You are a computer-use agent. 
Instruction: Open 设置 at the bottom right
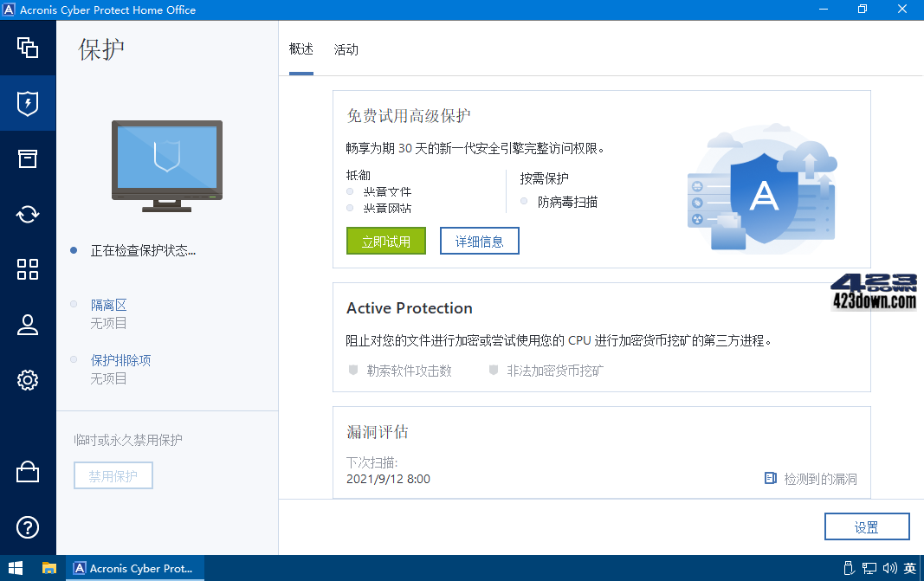click(x=866, y=526)
